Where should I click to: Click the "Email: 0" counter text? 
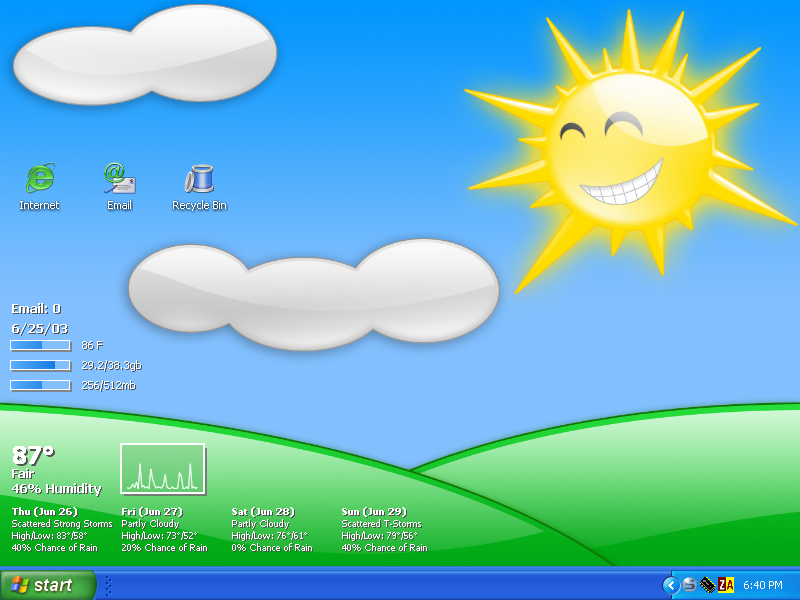[x=36, y=309]
